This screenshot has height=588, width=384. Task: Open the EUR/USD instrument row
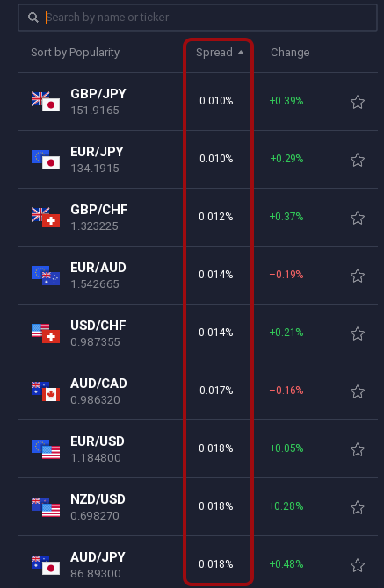198,448
